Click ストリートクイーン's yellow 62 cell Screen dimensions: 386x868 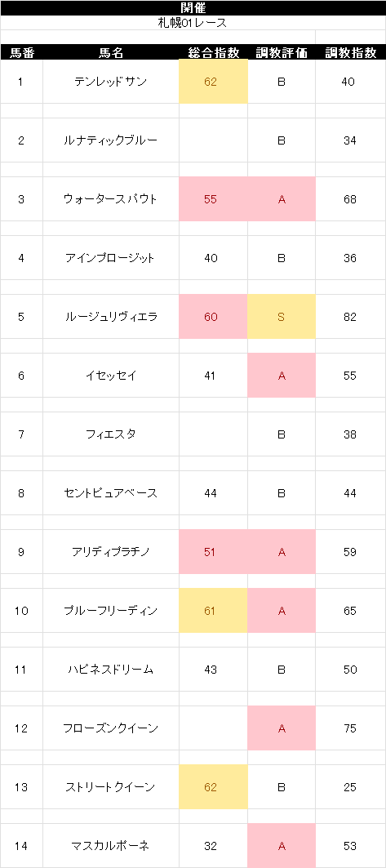coord(213,786)
